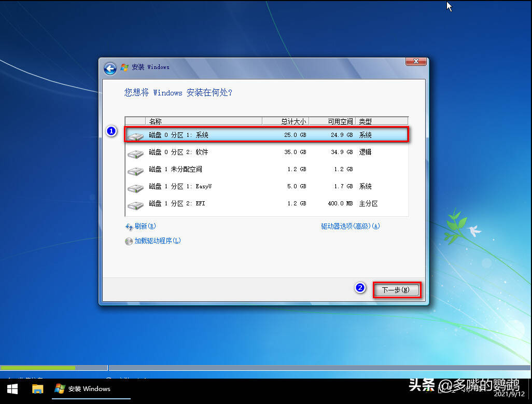
Task: Click the 逻辑 type cell
Action: click(366, 152)
